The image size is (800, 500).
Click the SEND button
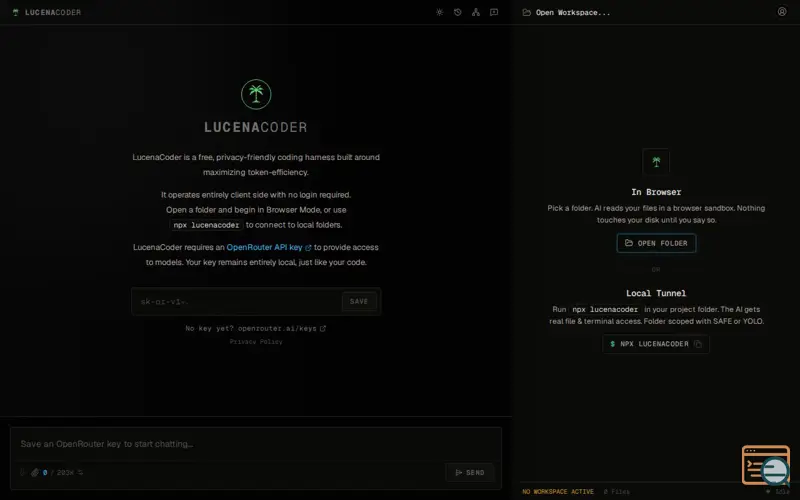(x=469, y=472)
